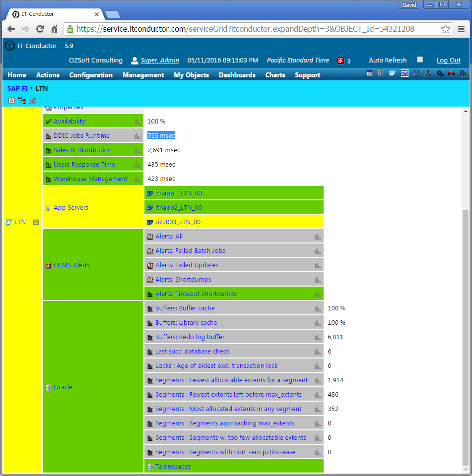Open the Tablespaces link under Oracle
Viewport: 472px width, 476px height.
pos(173,467)
